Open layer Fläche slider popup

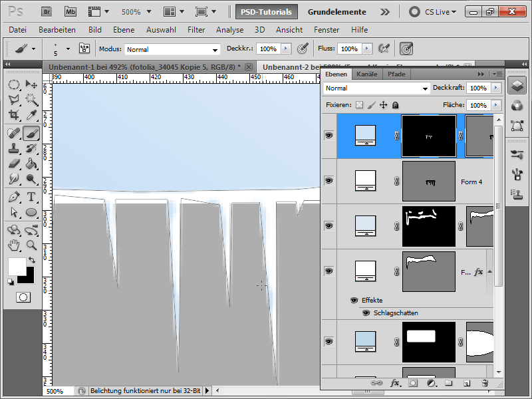(496, 105)
